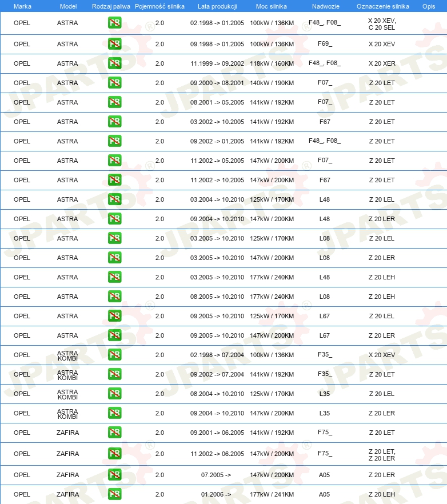Click the Rodzaj paliwa column header
Viewport: 447px width, 504px height.
(x=111, y=6)
